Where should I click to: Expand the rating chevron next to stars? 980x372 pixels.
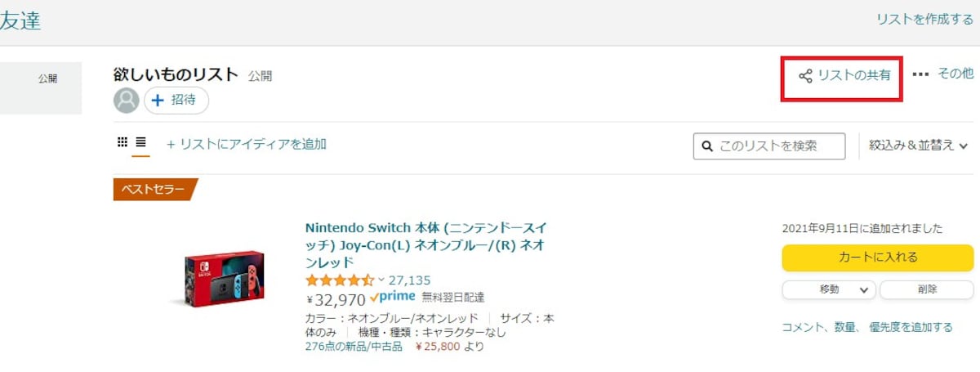coord(381,280)
